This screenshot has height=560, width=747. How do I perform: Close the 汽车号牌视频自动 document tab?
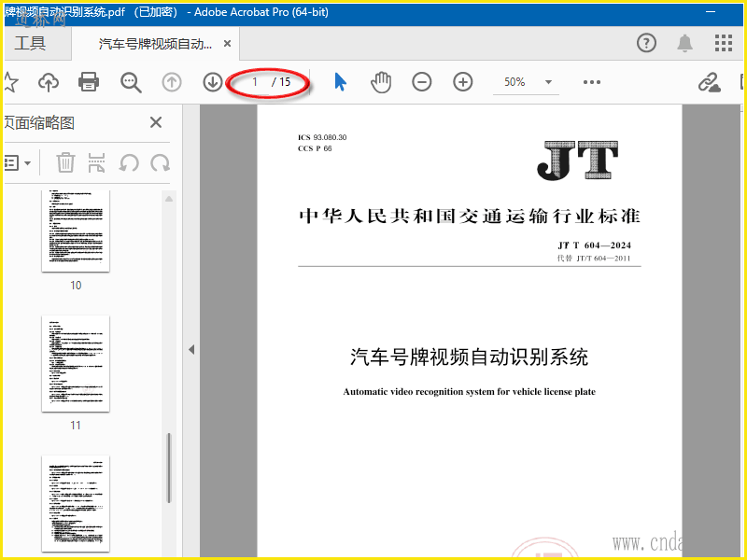[227, 44]
